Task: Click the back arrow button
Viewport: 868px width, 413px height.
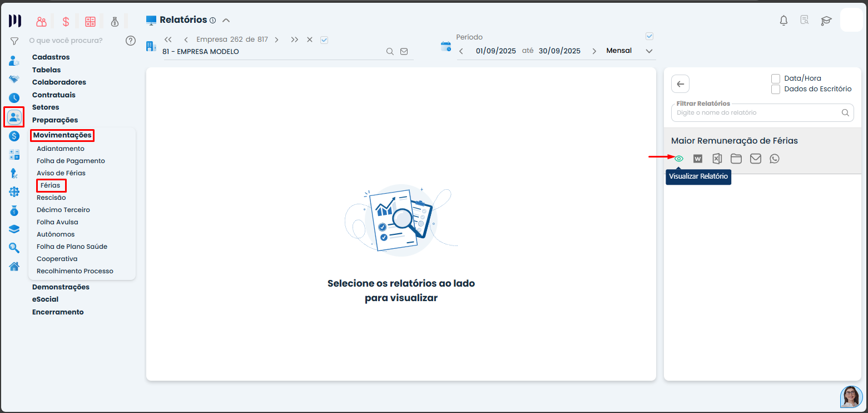Action: [x=680, y=84]
